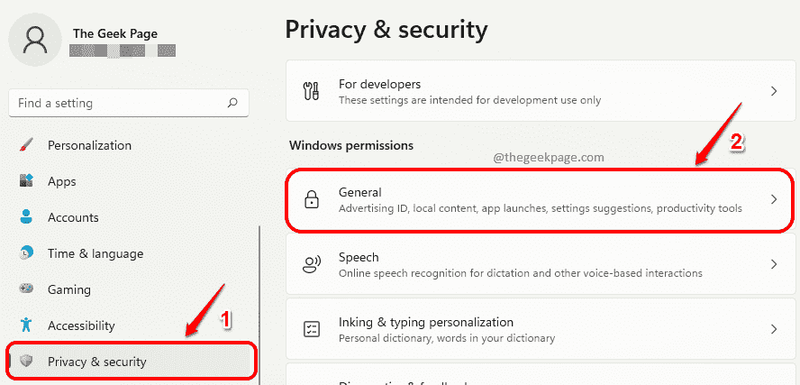Click the Personalization paintbrush icon
Image resolution: width=800 pixels, height=385 pixels.
[x=26, y=145]
